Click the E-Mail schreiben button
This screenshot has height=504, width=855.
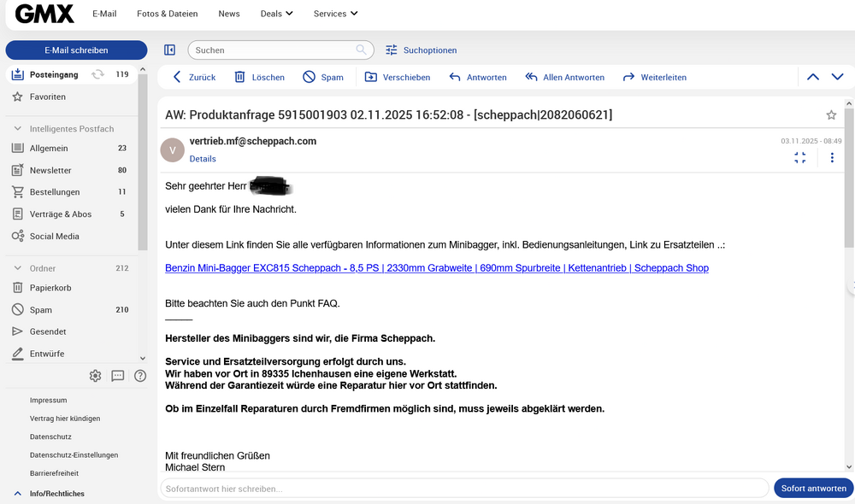point(76,50)
